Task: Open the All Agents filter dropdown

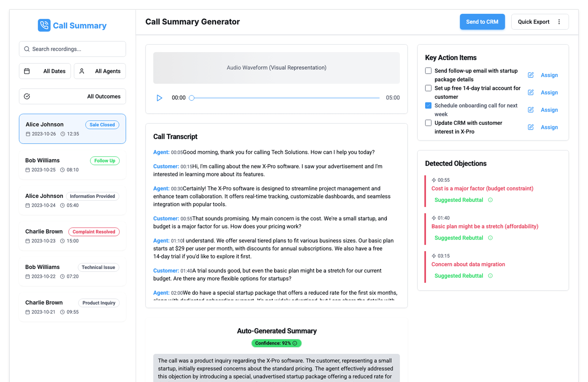Action: [100, 71]
